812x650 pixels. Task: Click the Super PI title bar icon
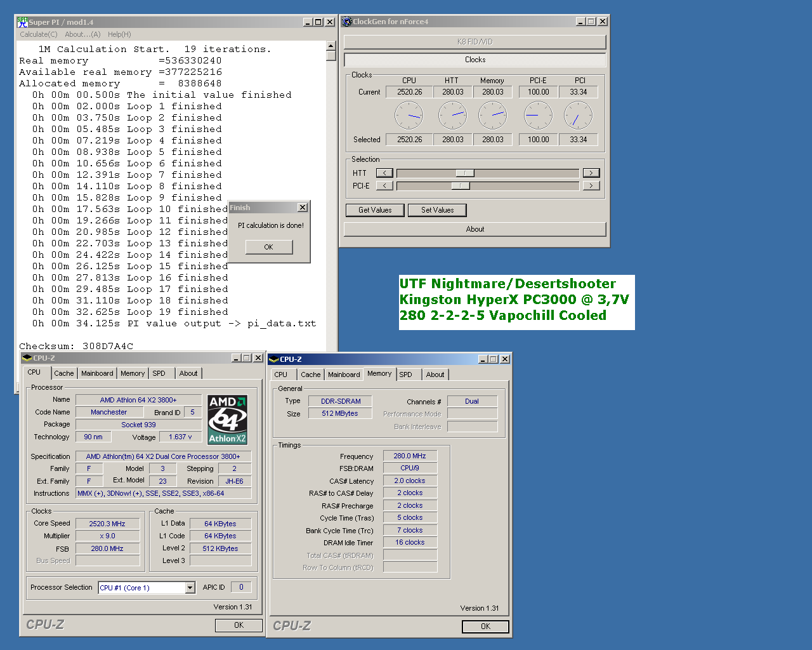pyautogui.click(x=22, y=22)
